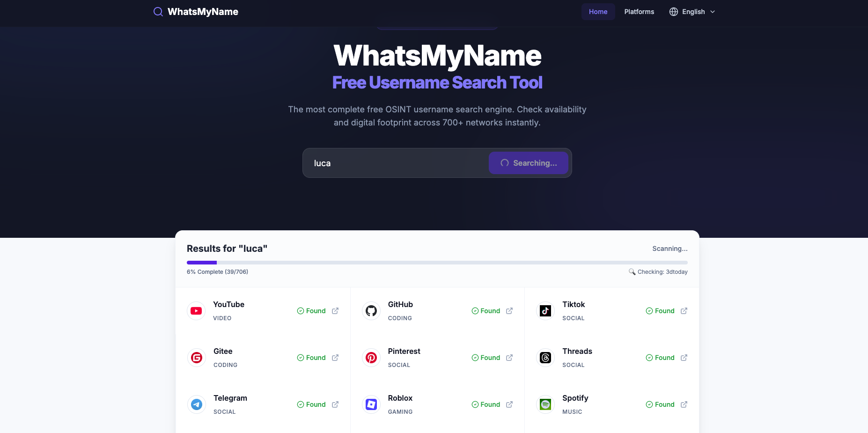This screenshot has width=868, height=433.
Task: Click the Found status for Gitee
Action: tap(311, 358)
